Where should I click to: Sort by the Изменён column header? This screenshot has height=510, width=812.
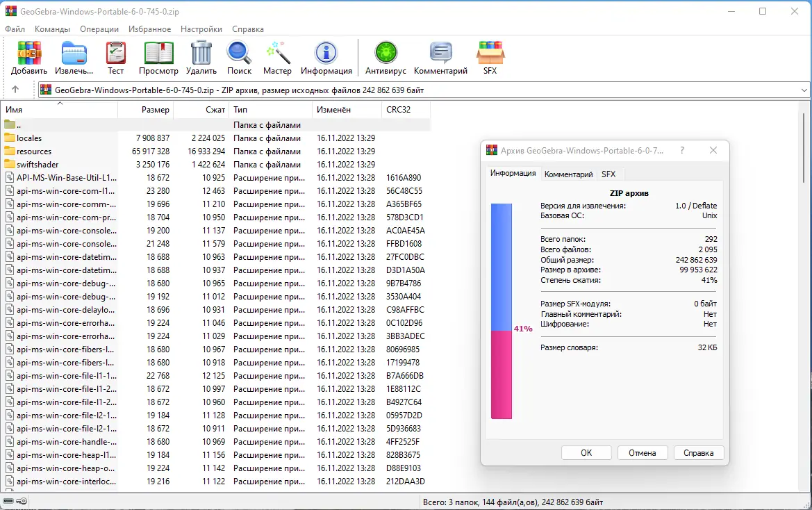[347, 110]
